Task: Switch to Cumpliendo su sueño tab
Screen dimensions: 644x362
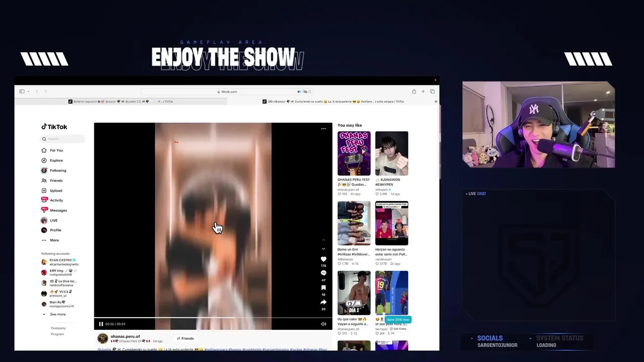Action: [333, 102]
